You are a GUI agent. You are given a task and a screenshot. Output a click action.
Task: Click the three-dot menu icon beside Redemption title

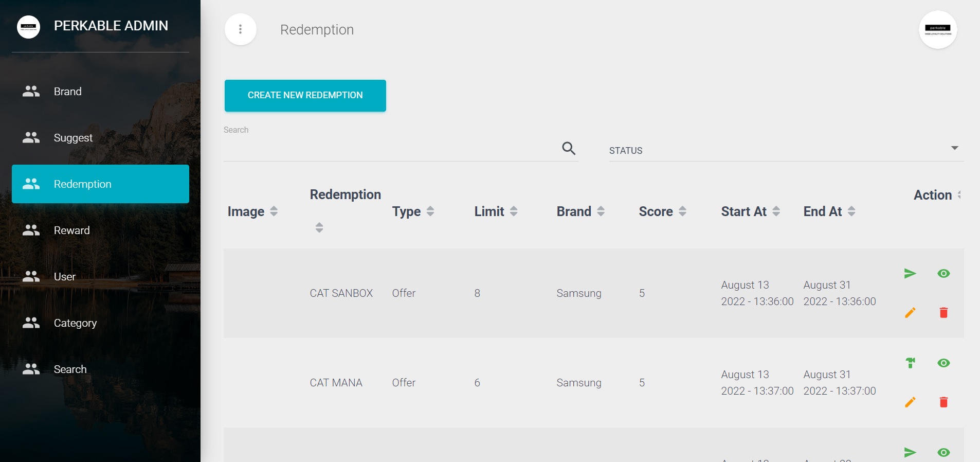(x=240, y=29)
